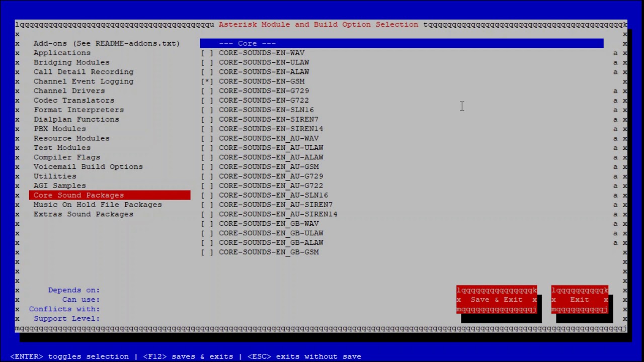The height and width of the screenshot is (362, 644).
Task: Click the F12 saves & exits hint
Action: 188,356
